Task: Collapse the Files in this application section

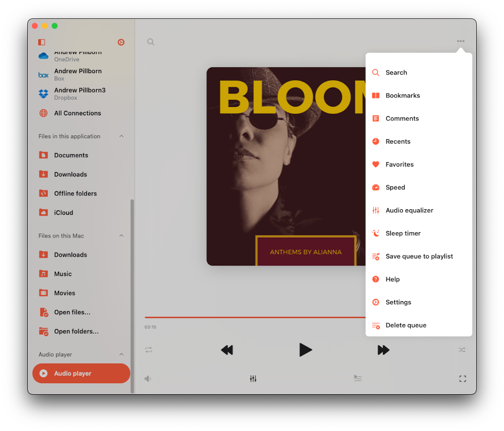Action: point(122,136)
